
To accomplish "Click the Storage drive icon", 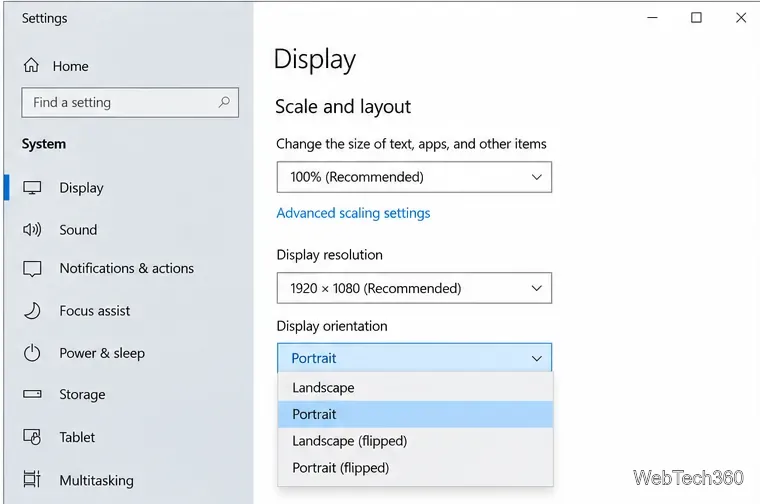I will coord(32,394).
